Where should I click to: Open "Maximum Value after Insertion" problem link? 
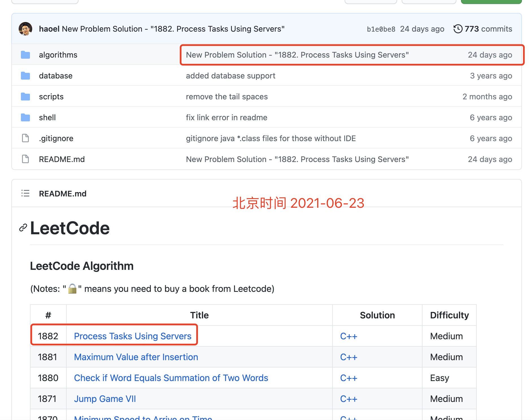click(136, 357)
